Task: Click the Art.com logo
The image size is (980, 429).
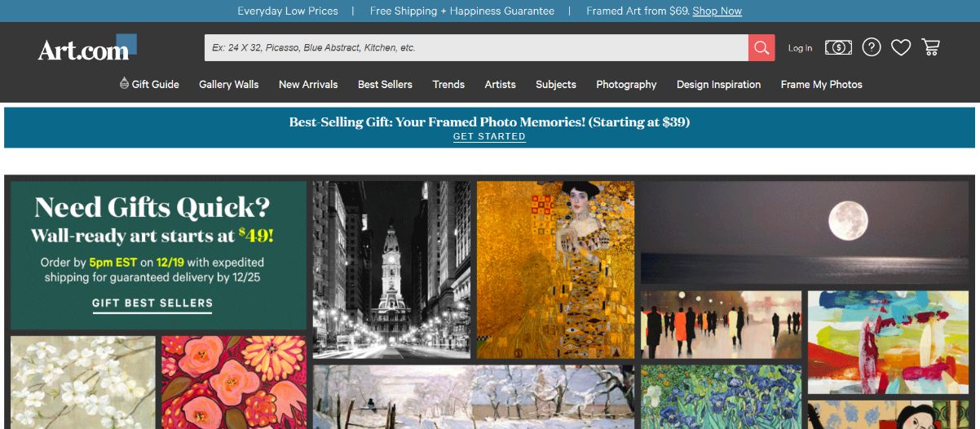Action: coord(85,49)
